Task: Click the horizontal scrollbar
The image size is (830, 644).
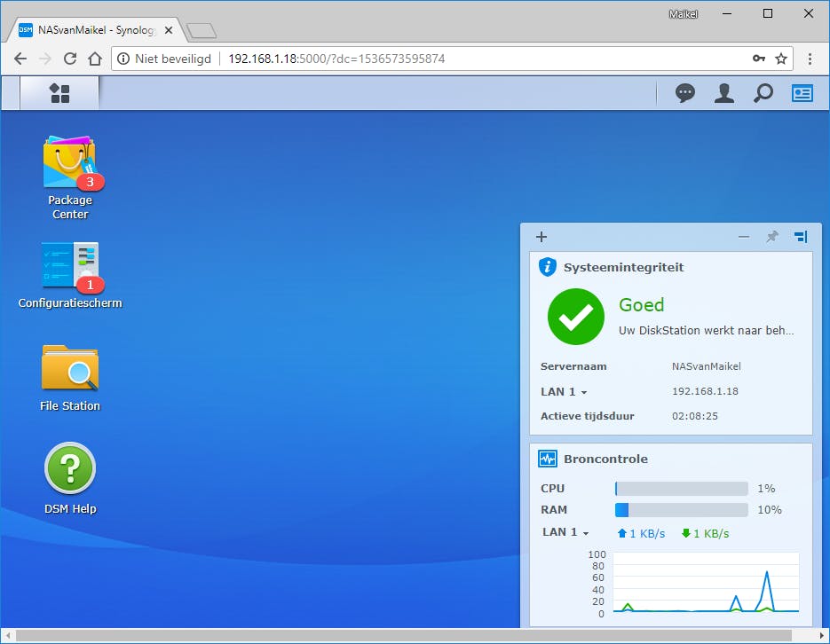Action: tap(403, 635)
